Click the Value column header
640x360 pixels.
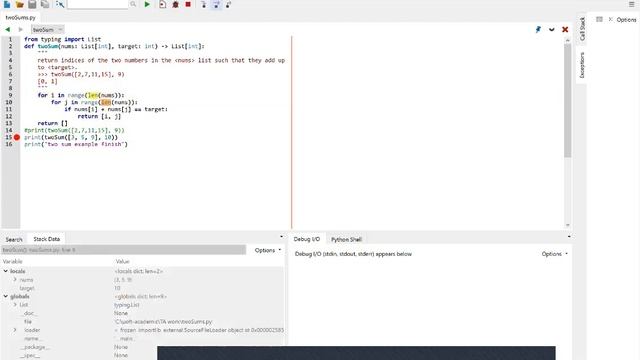pos(122,261)
